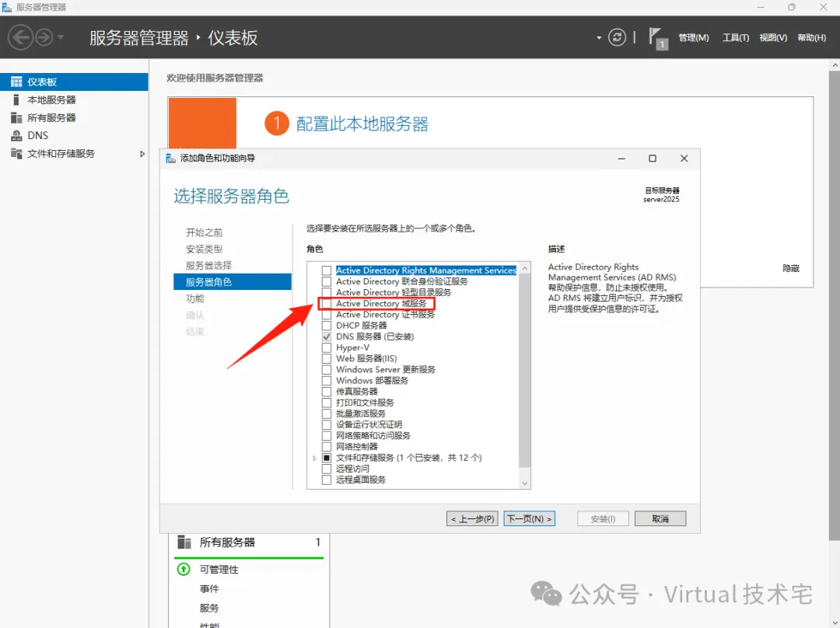Click the 所有服务器 sidebar icon
Image resolution: width=840 pixels, height=628 pixels.
[16, 118]
